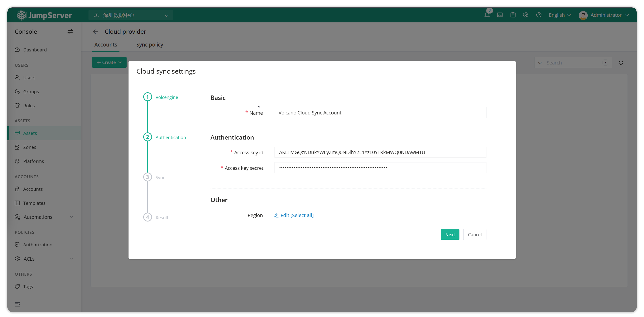This screenshot has height=317, width=644.
Task: Open the English language dropdown
Action: tap(559, 15)
